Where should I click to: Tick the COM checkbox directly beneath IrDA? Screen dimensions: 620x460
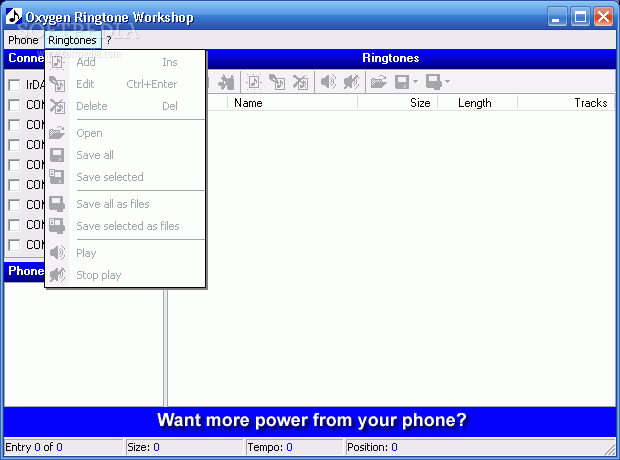click(x=14, y=105)
